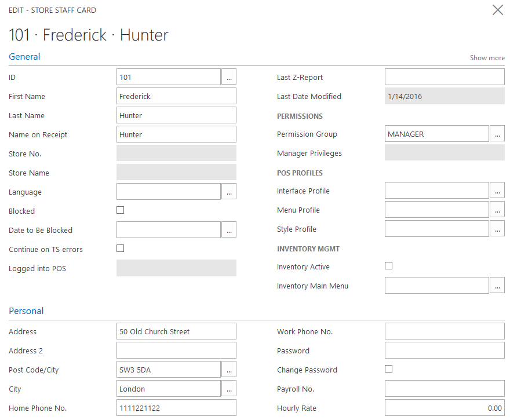Open the Interface Profile lookup button

pos(497,191)
